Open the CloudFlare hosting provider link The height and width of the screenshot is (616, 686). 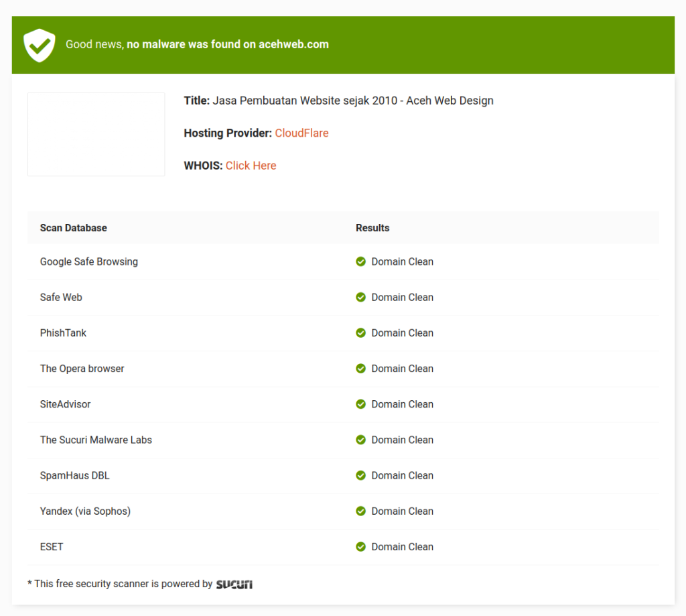coord(301,133)
